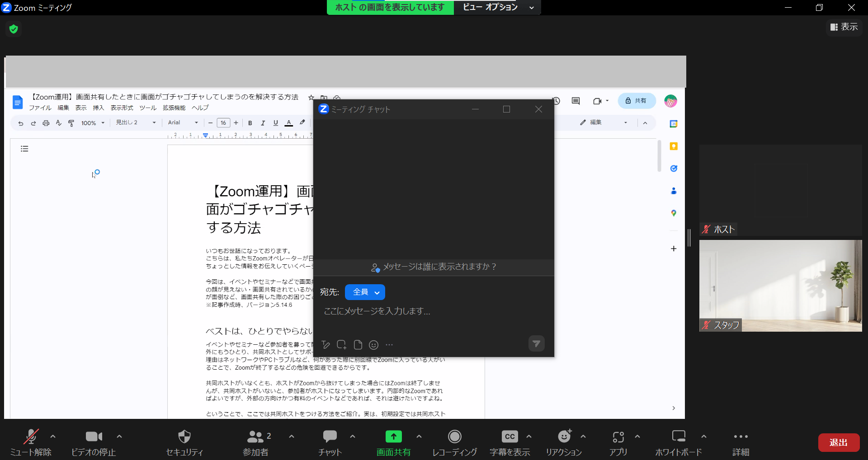The height and width of the screenshot is (460, 868).
Task: Open the チャット toolbar item
Action: click(x=330, y=437)
